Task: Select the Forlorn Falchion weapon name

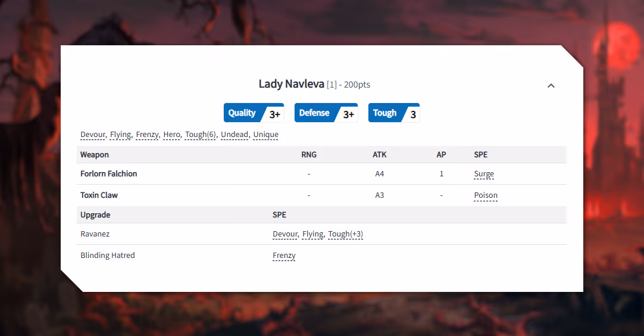Action: click(108, 173)
